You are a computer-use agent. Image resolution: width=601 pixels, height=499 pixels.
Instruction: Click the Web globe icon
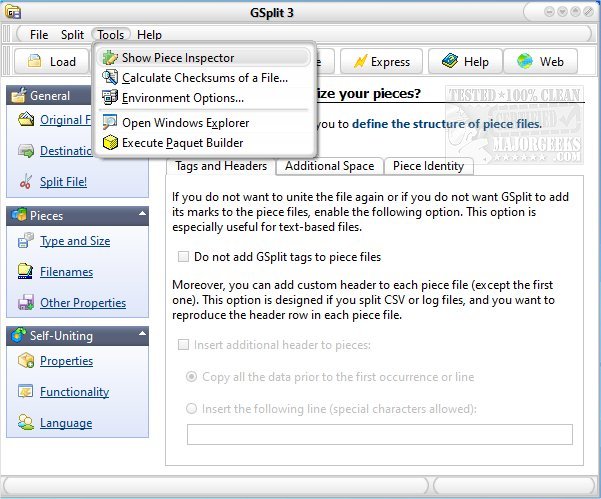click(x=525, y=61)
